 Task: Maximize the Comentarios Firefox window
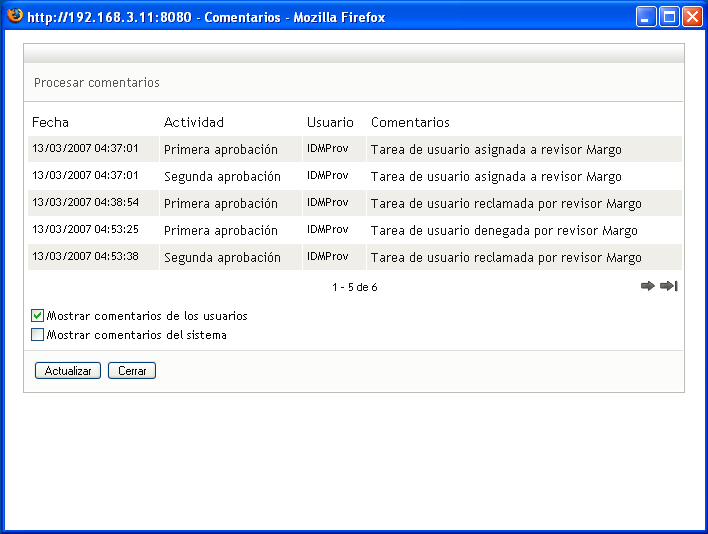[x=669, y=17]
